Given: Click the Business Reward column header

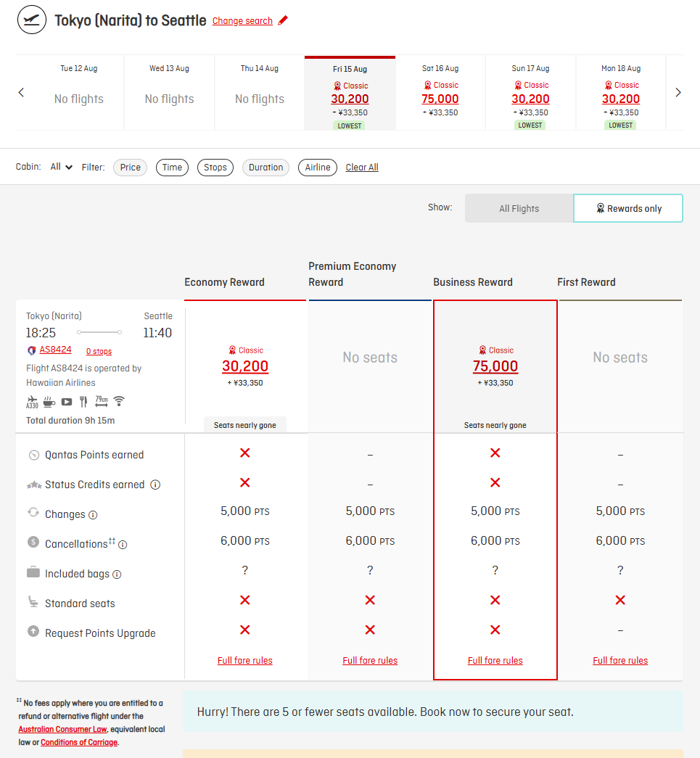Looking at the screenshot, I should tap(473, 282).
